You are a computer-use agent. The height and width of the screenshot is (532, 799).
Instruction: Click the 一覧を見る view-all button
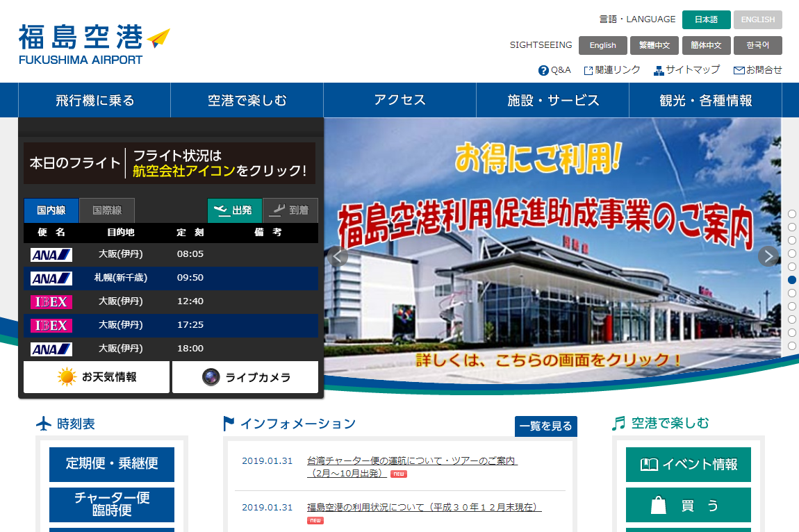click(x=545, y=426)
